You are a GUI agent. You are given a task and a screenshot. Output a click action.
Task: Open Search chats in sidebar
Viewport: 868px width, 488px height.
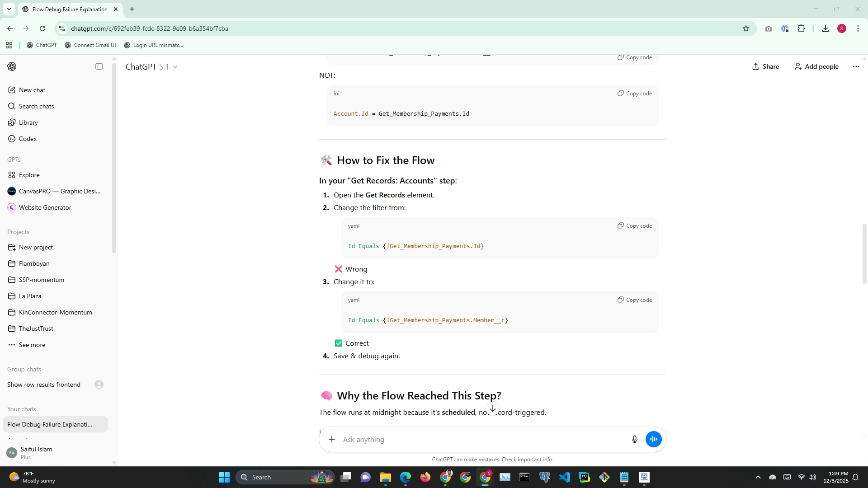[x=36, y=106]
